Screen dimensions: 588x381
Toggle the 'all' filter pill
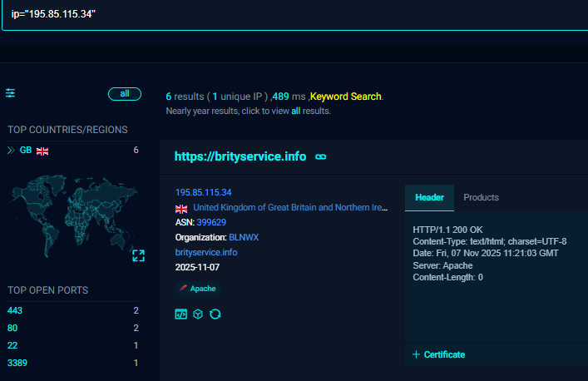pos(125,94)
